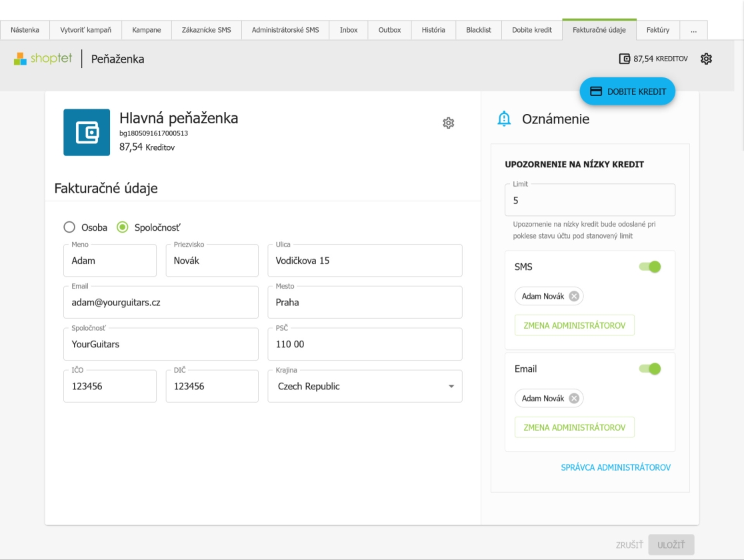The width and height of the screenshot is (744, 560).
Task: Click wallet icon next to 87,54 KREDITOV
Action: (625, 59)
